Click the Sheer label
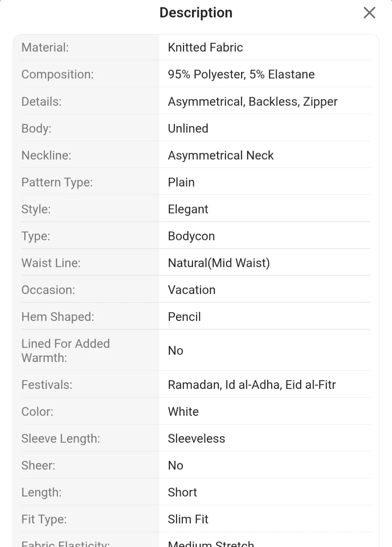This screenshot has height=547, width=392. 38,466
